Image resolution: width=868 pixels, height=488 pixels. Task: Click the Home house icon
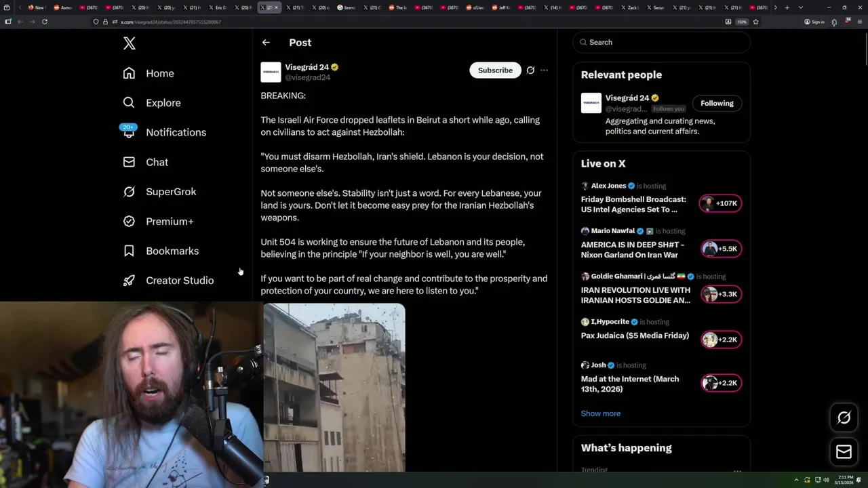[129, 73]
